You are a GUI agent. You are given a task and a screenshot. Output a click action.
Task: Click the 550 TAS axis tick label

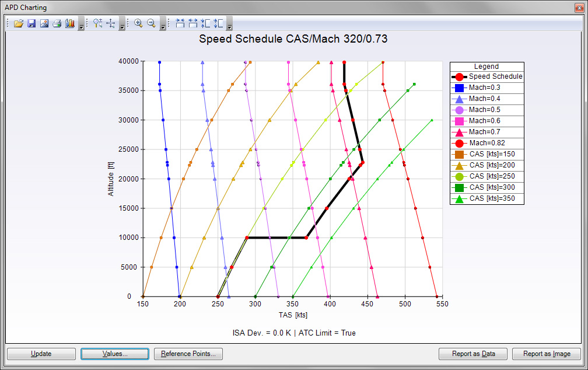coord(442,304)
